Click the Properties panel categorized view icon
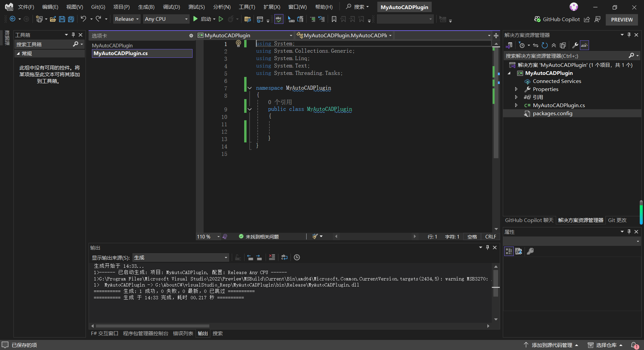The height and width of the screenshot is (350, 644). [509, 251]
